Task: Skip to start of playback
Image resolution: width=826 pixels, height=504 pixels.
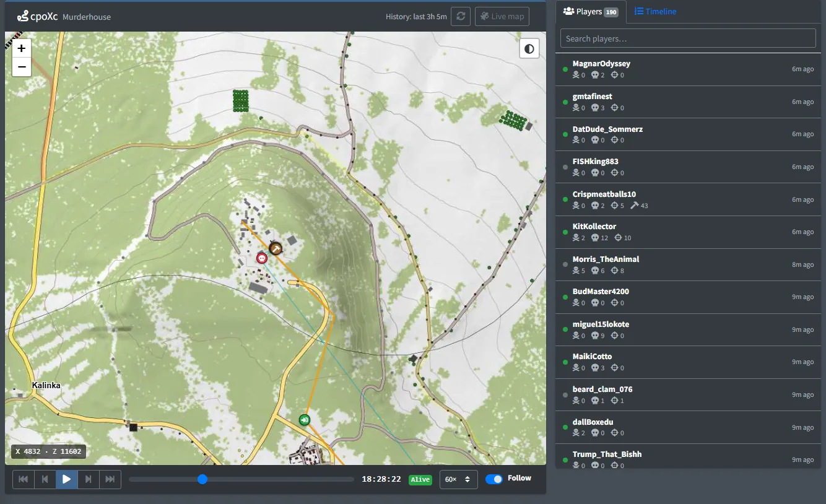Action: (x=24, y=479)
